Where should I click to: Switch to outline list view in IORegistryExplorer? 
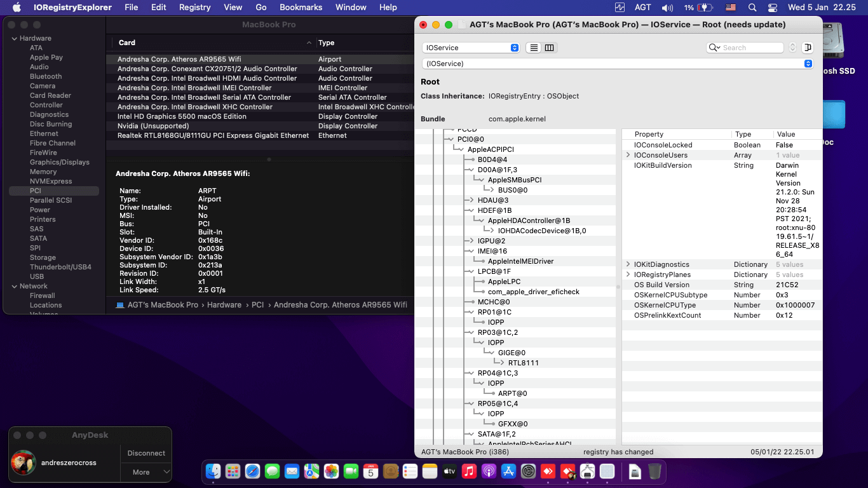[x=534, y=48]
